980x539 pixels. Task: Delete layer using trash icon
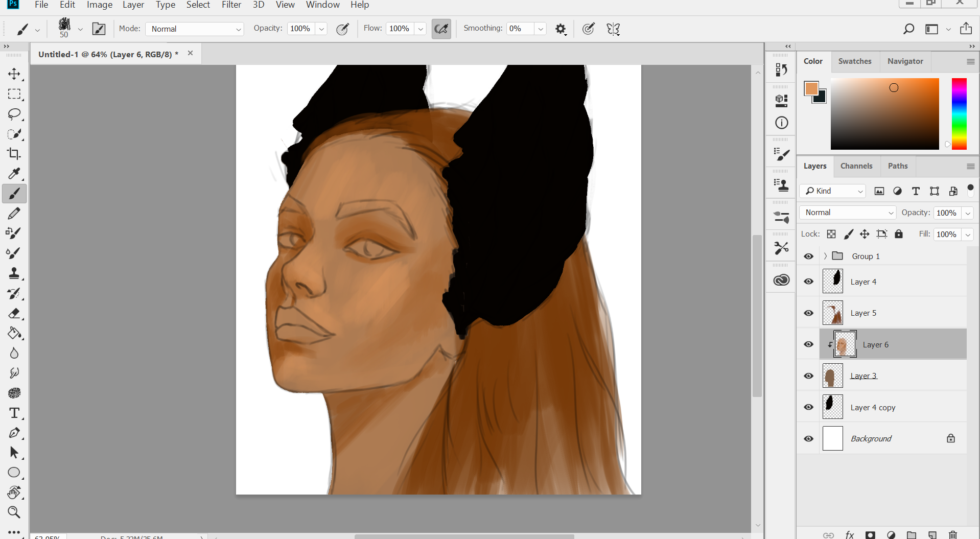953,534
